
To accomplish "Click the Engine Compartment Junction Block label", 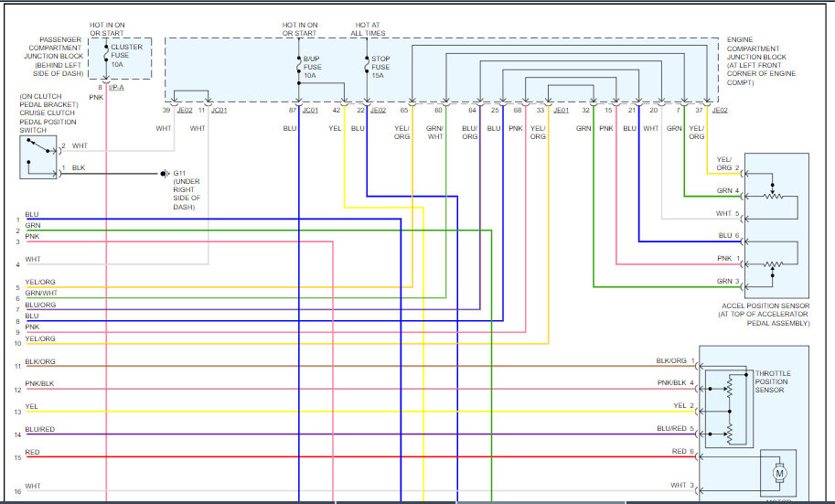I will 761,61.
